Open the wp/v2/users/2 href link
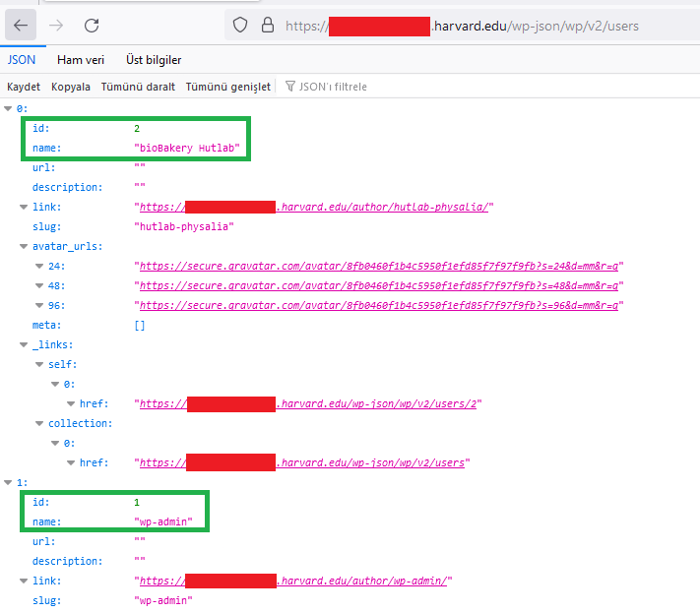Image resolution: width=700 pixels, height=613 pixels. click(308, 403)
